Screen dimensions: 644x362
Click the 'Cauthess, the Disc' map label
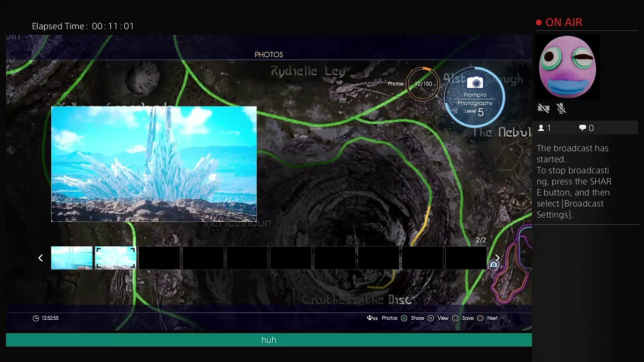[x=357, y=300]
